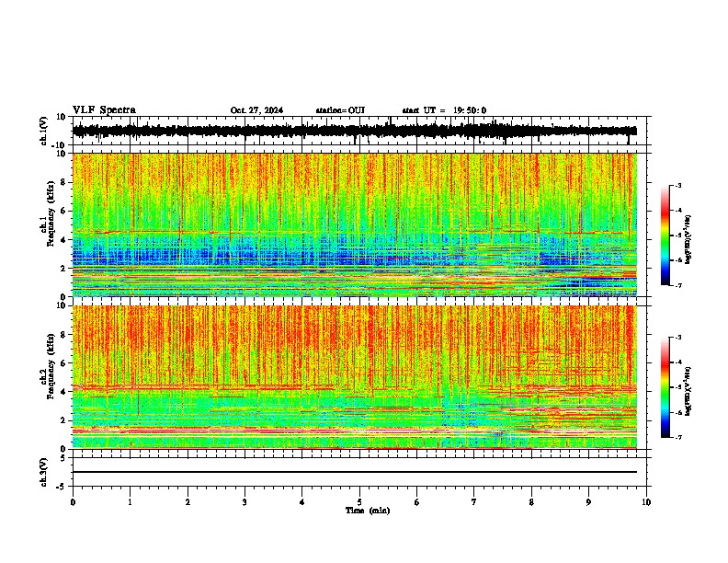728x563 pixels.
Task: Click the 'start UT = 19:50:0' label
Action: 444,110
